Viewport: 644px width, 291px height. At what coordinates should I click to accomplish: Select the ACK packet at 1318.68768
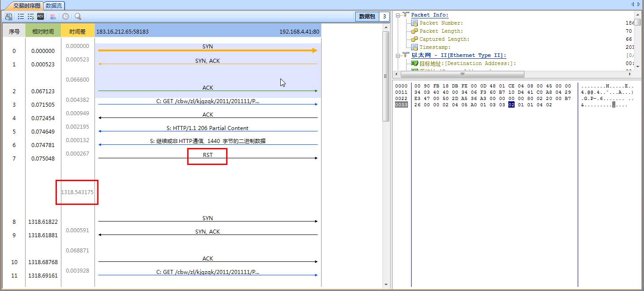tap(208, 261)
